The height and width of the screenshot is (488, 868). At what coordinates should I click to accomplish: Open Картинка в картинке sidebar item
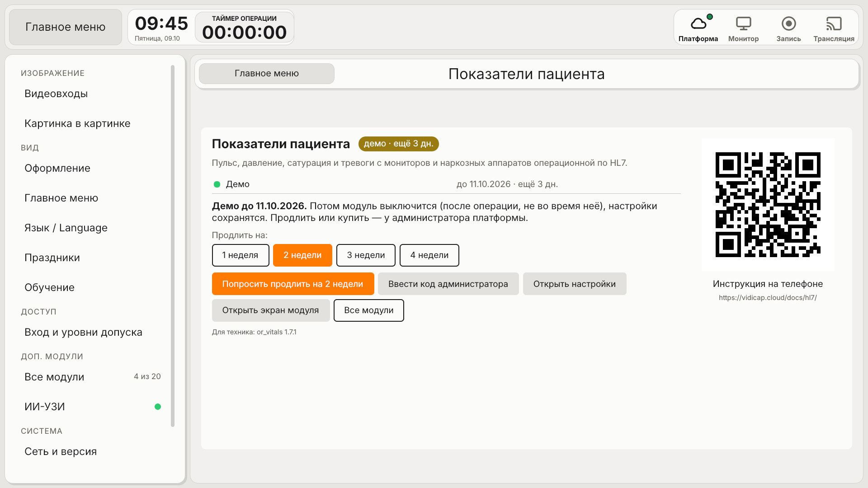tap(93, 123)
